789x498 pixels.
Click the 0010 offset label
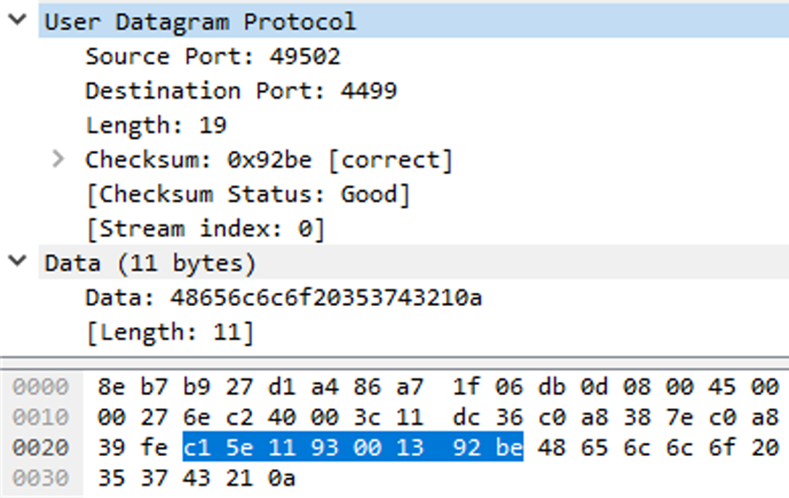click(40, 417)
